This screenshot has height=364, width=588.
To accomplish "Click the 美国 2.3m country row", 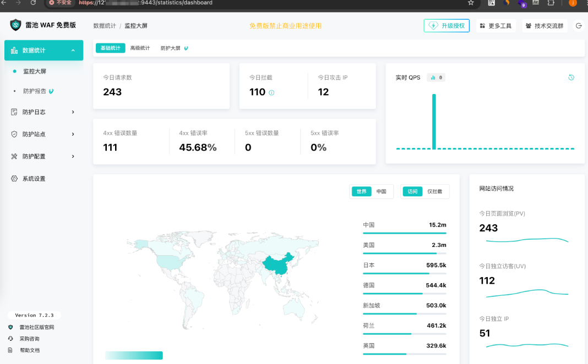I will 405,248.
